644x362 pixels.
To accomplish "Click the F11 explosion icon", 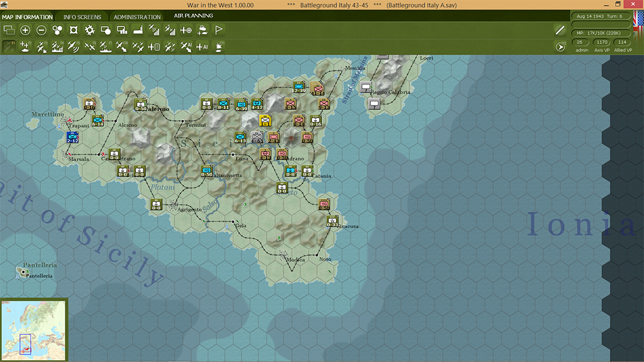I will point(218,47).
